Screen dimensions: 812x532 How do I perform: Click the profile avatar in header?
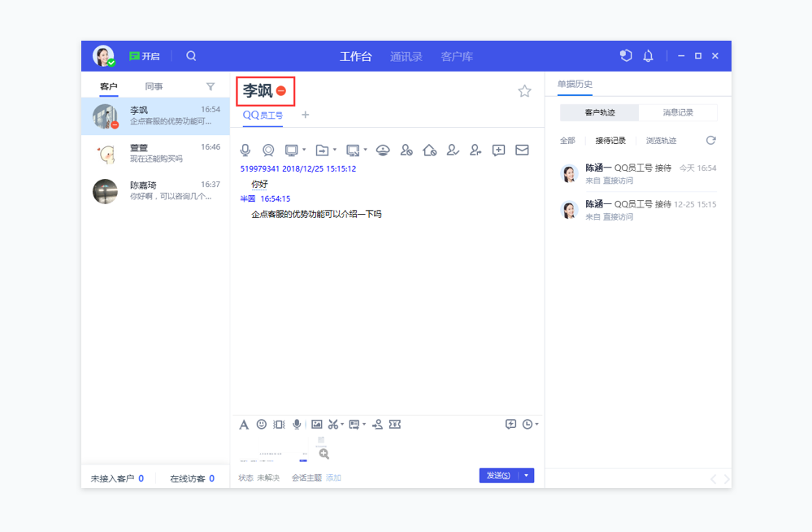pyautogui.click(x=103, y=56)
